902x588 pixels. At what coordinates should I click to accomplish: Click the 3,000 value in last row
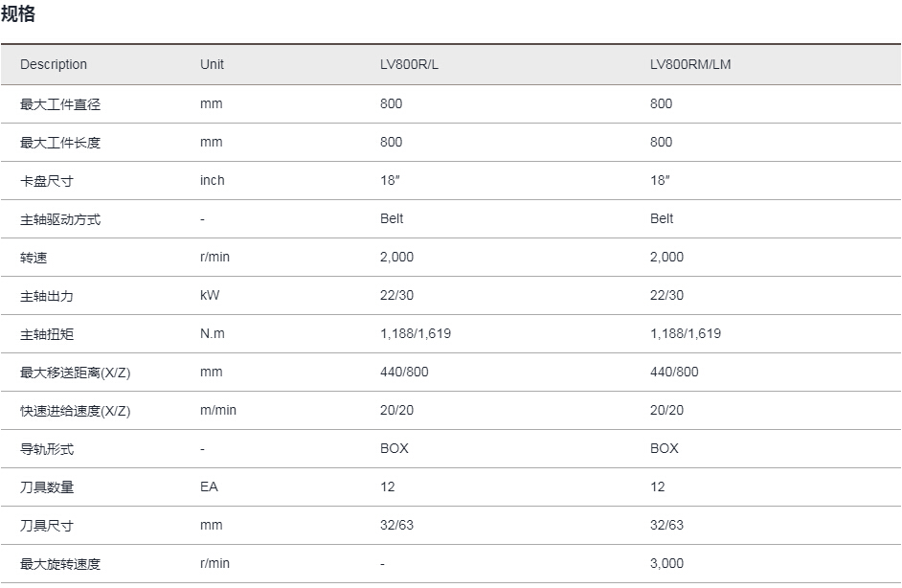click(666, 564)
